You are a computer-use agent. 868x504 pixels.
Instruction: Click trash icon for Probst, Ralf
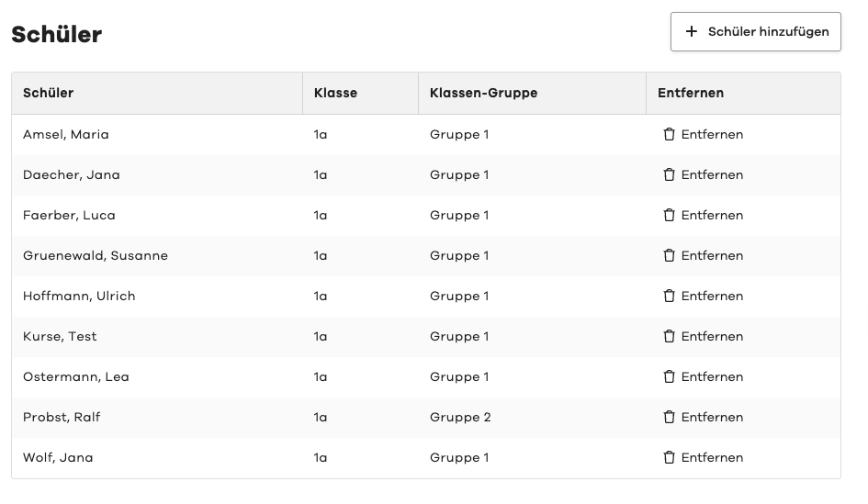click(x=669, y=418)
